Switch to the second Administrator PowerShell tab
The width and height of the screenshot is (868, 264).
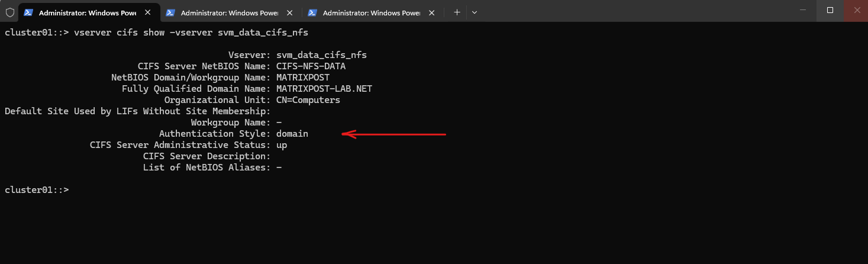[x=224, y=12]
